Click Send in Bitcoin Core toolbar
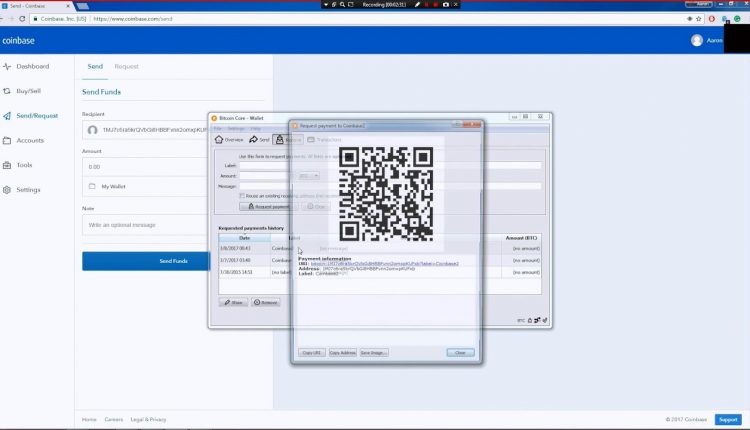Viewport: 750px width, 430px height. [259, 140]
